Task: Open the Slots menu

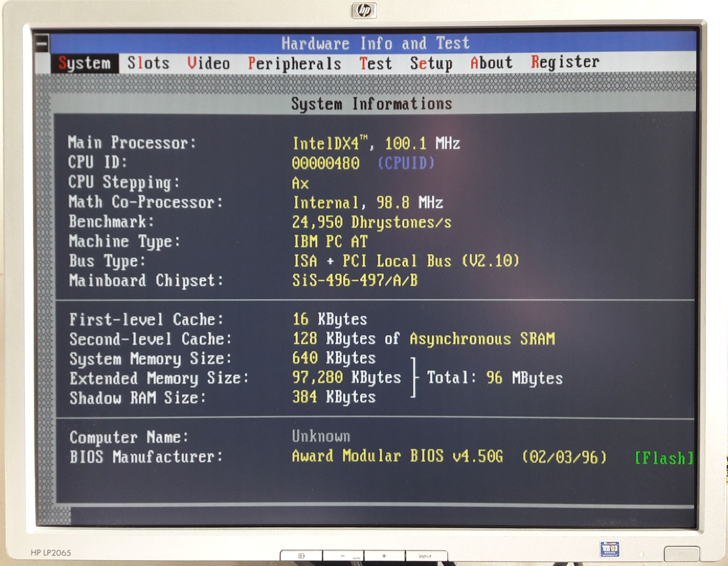Action: click(148, 63)
